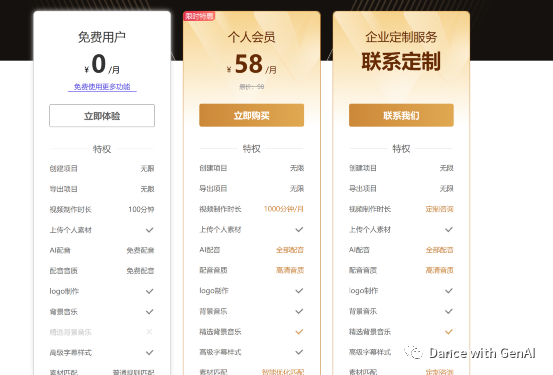Click the ¥58/月 price
Screen dimensions: 553x375
point(251,64)
